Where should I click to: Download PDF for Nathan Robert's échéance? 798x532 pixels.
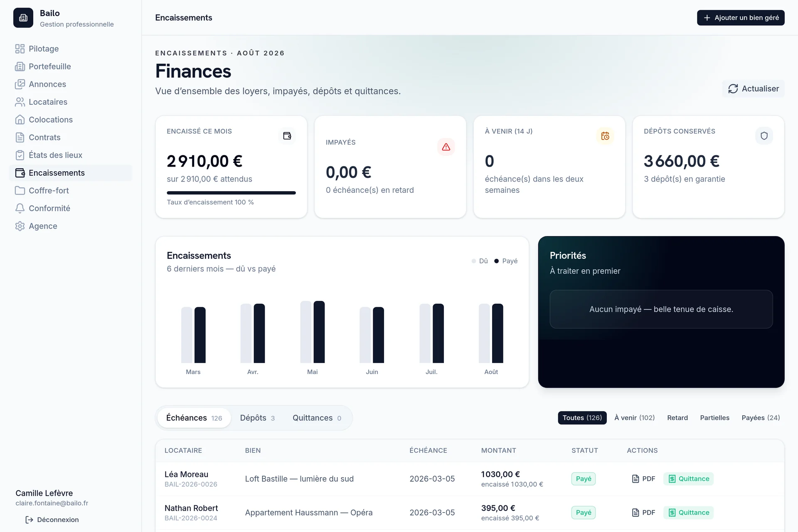[x=643, y=512]
